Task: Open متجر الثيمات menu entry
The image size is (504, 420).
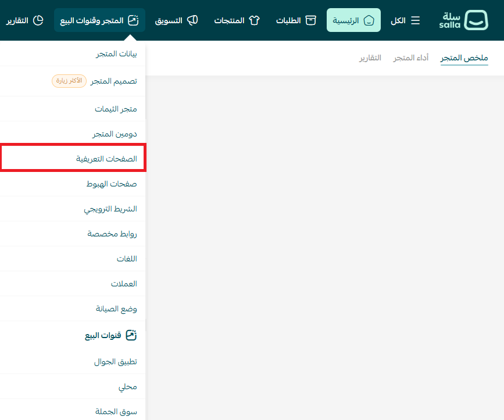Action: 73,109
